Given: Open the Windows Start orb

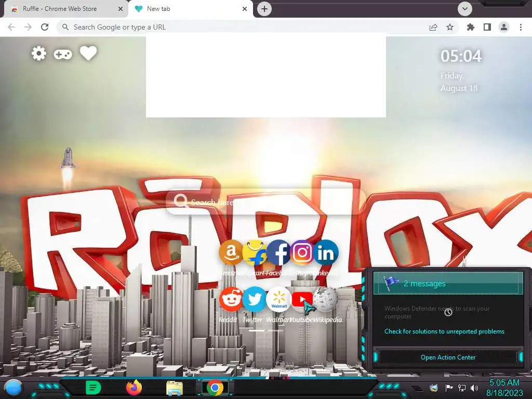Looking at the screenshot, I should click(x=13, y=389).
